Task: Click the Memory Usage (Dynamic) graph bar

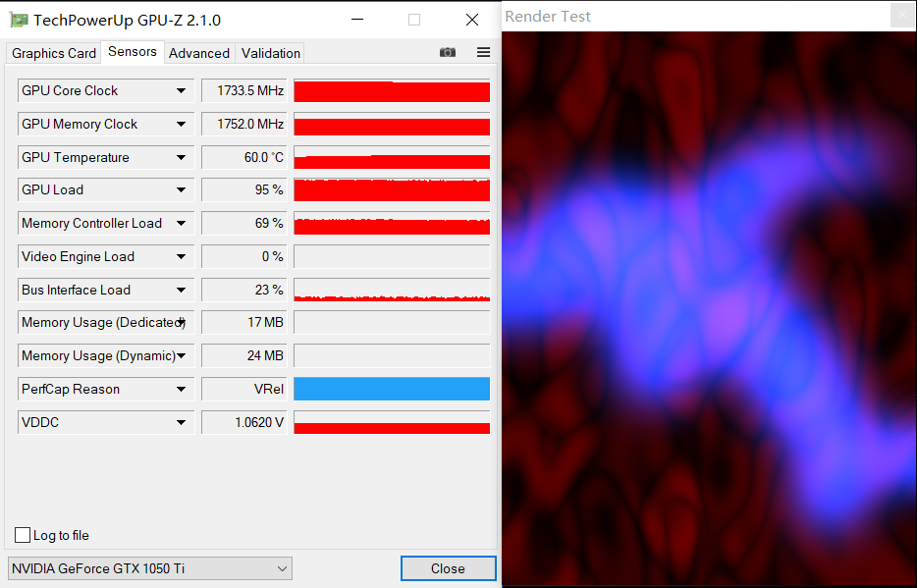Action: coord(392,356)
